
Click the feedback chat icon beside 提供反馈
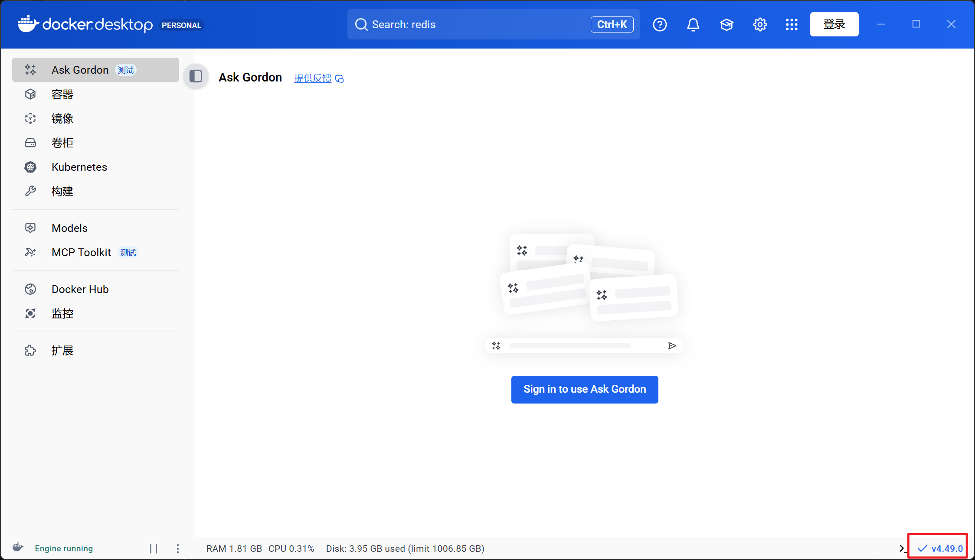tap(340, 79)
